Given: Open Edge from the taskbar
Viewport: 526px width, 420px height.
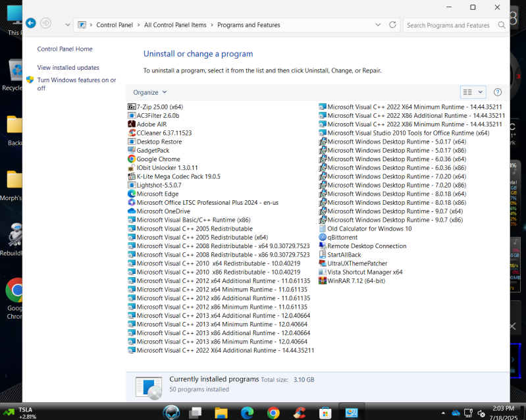Looking at the screenshot, I should coord(248,413).
